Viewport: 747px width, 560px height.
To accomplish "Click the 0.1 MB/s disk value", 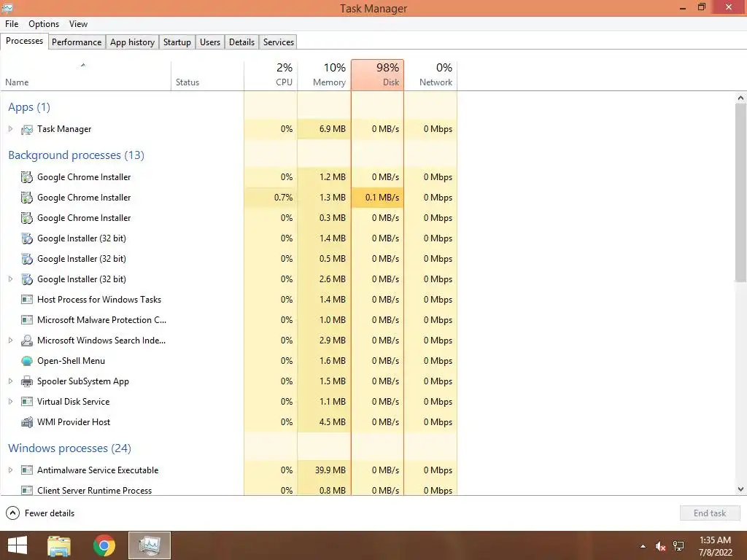I will 382,198.
